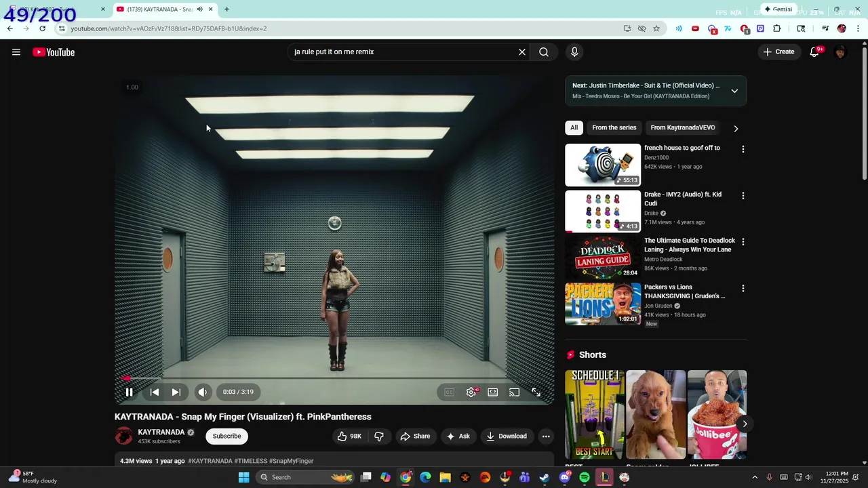The image size is (868, 488).
Task: Open KAYTRANADA channel name link
Action: coord(161,432)
